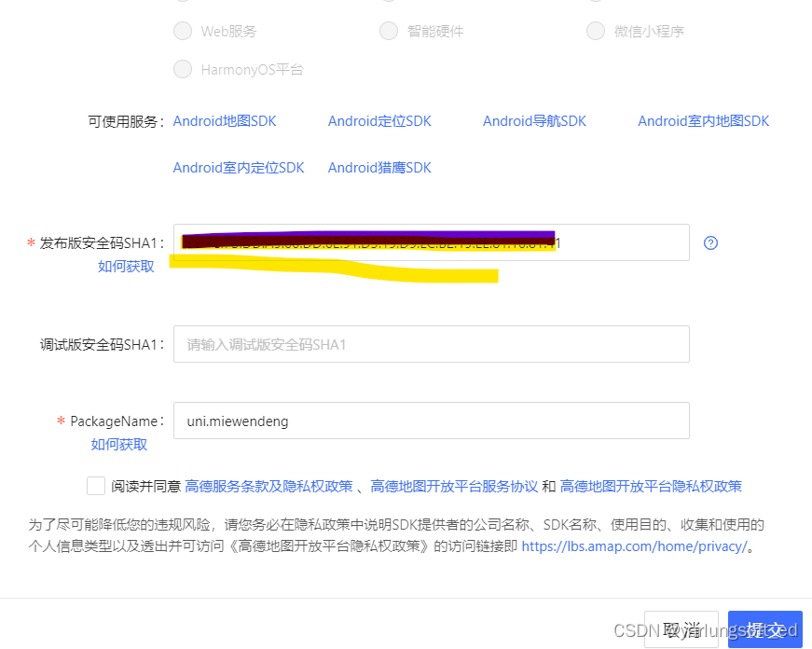The height and width of the screenshot is (649, 812).
Task: Open the Android地图SDK link
Action: click(225, 120)
